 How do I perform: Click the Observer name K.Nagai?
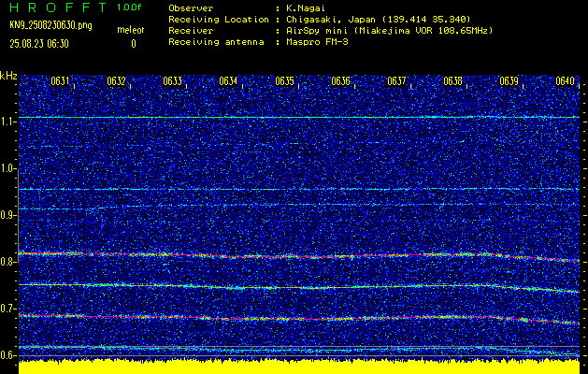[306, 7]
